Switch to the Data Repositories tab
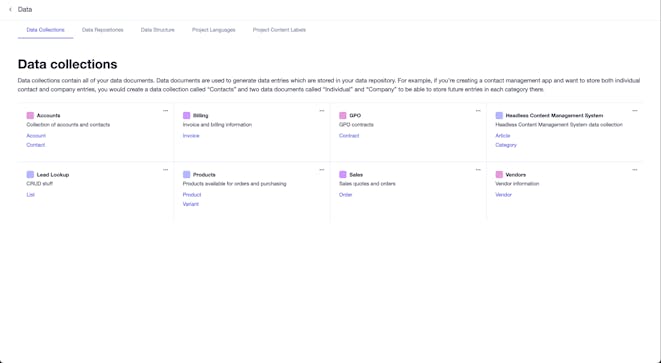Screen dimensions: 661x363 click(102, 30)
